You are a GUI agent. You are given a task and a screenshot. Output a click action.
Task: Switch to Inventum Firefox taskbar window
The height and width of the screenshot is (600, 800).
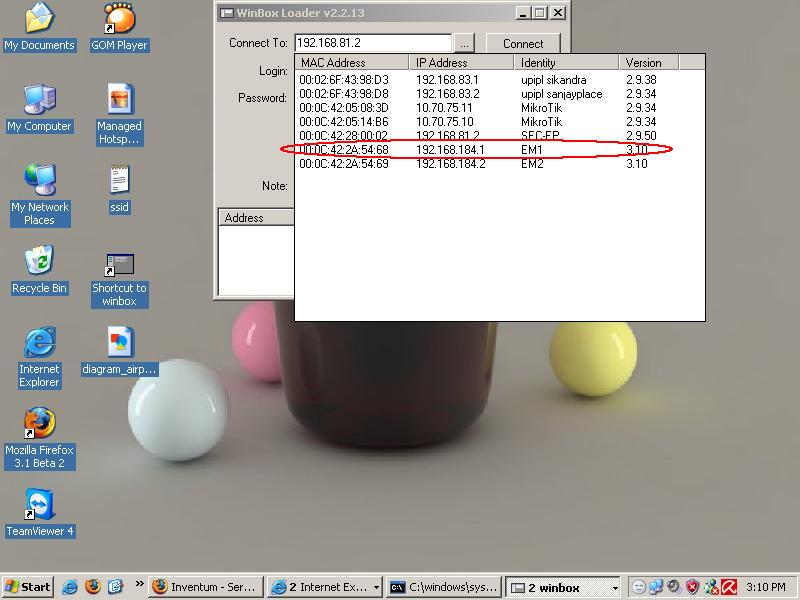[x=206, y=587]
